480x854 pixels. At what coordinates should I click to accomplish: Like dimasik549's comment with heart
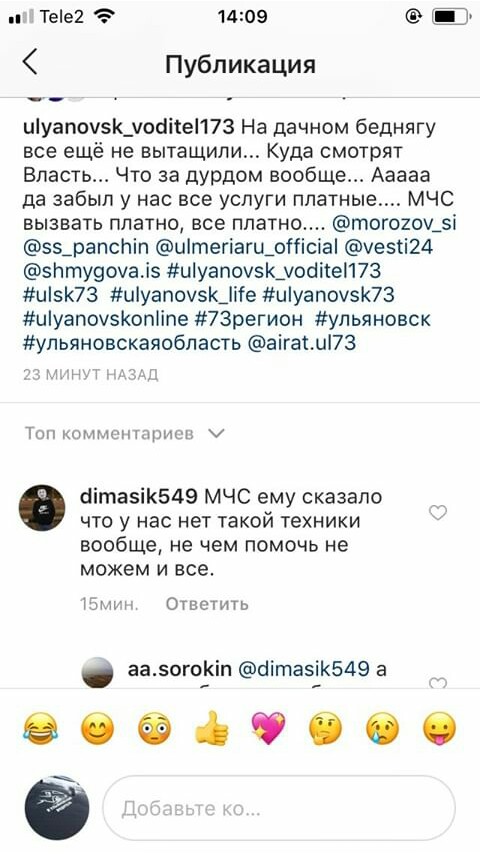[438, 513]
